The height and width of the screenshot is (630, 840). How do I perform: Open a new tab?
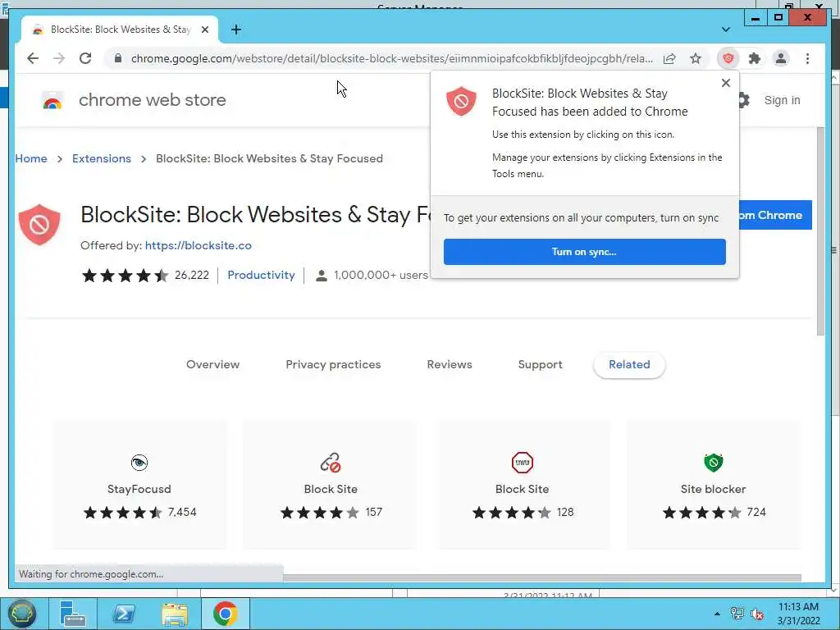pyautogui.click(x=236, y=30)
